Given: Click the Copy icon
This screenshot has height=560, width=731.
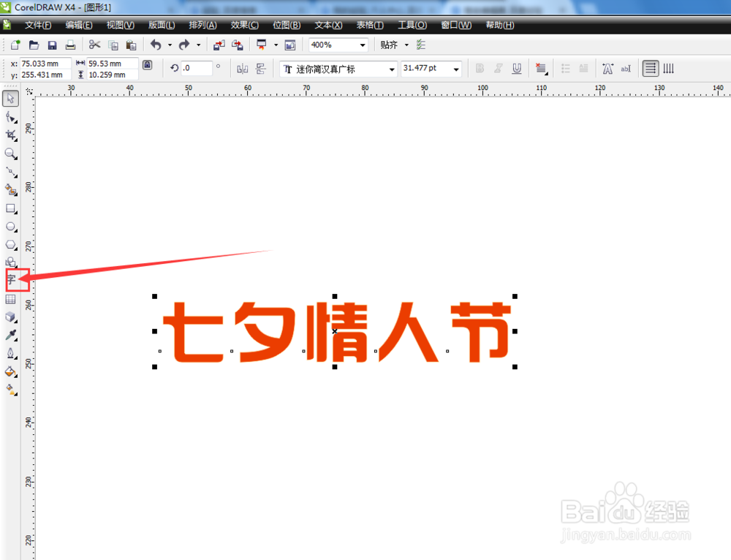Looking at the screenshot, I should [113, 45].
